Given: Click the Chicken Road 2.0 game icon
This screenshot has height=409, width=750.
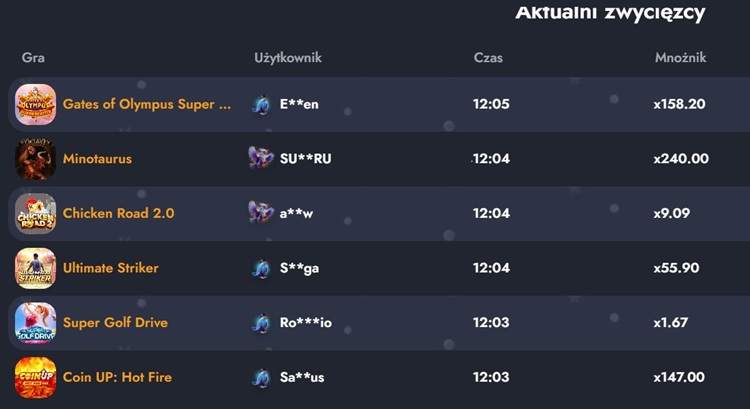Looking at the screenshot, I should (35, 213).
